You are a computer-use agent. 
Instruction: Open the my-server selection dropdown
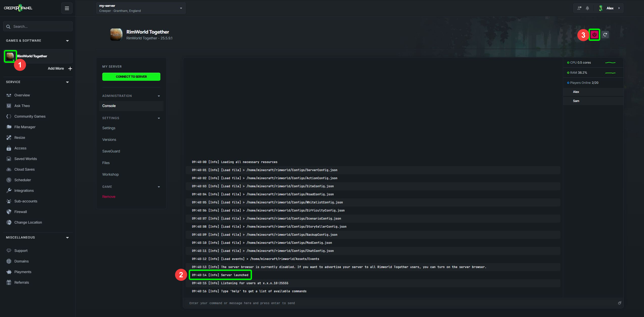coord(141,8)
